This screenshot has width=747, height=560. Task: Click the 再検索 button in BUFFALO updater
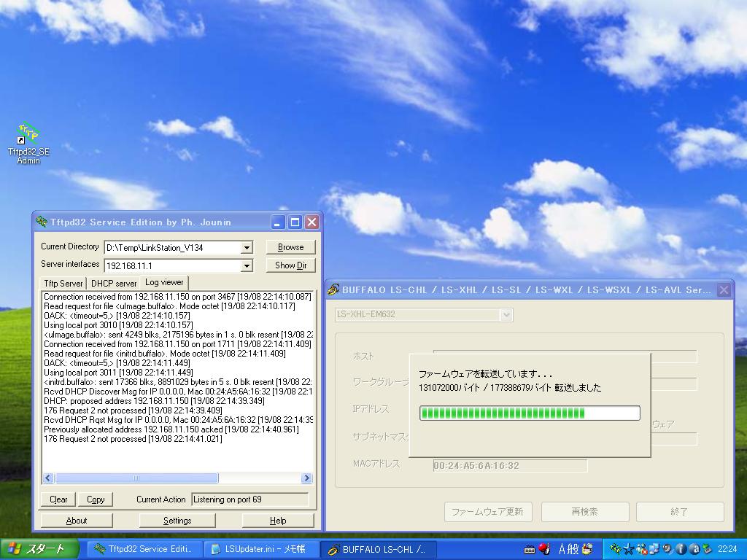point(585,512)
